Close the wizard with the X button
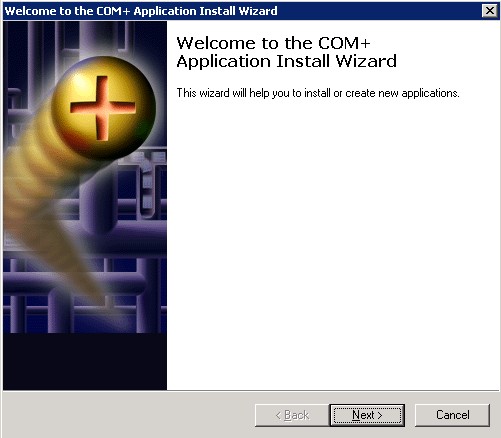 coord(490,11)
